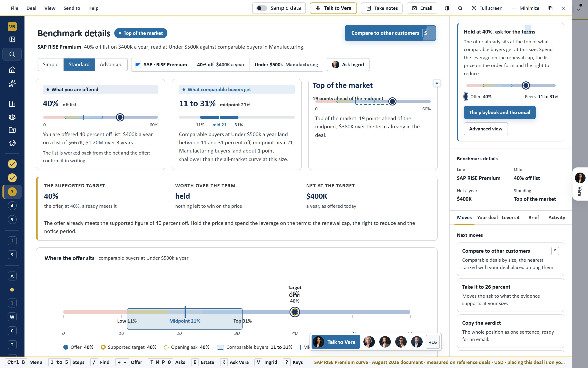Open the 40% off $400K a year selector
This screenshot has height=368, width=588.
point(221,64)
